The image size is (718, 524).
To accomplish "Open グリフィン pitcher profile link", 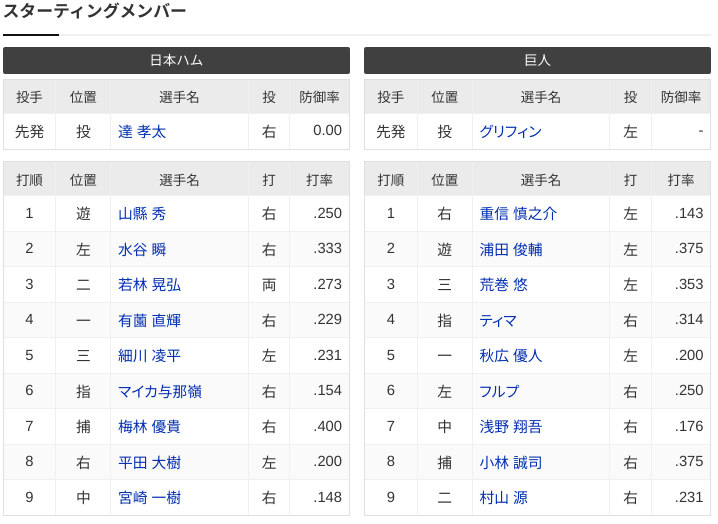I will click(x=511, y=132).
